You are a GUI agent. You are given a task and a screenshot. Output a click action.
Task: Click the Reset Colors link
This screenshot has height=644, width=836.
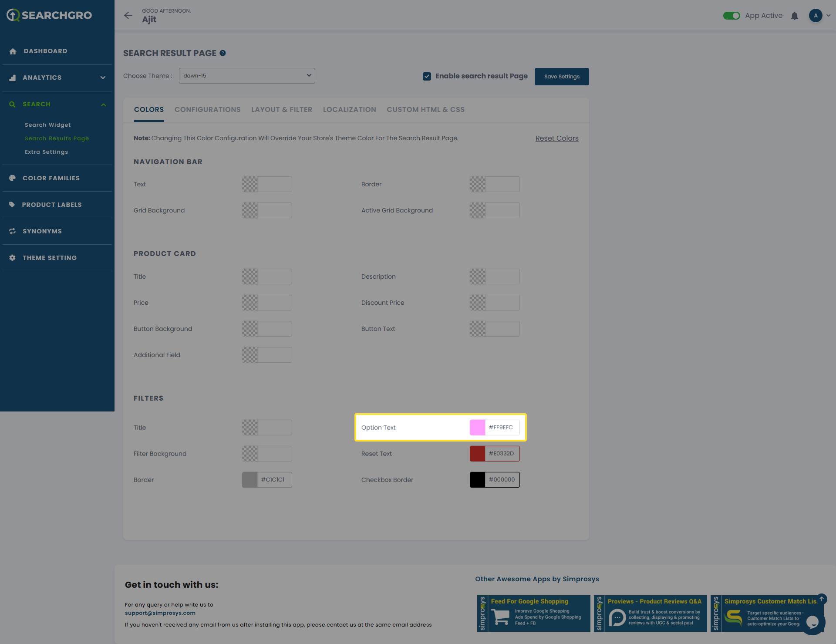[557, 138]
